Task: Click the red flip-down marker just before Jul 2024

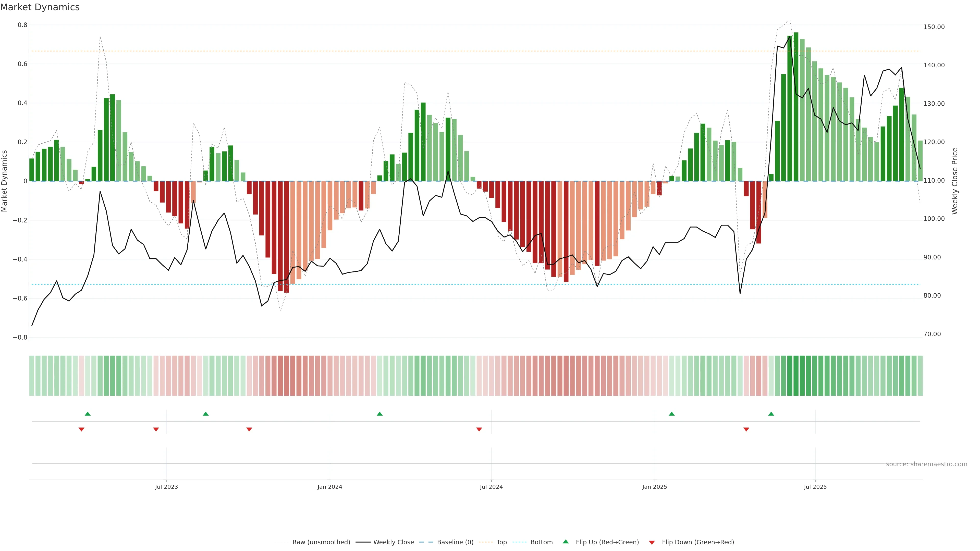Action: [479, 429]
